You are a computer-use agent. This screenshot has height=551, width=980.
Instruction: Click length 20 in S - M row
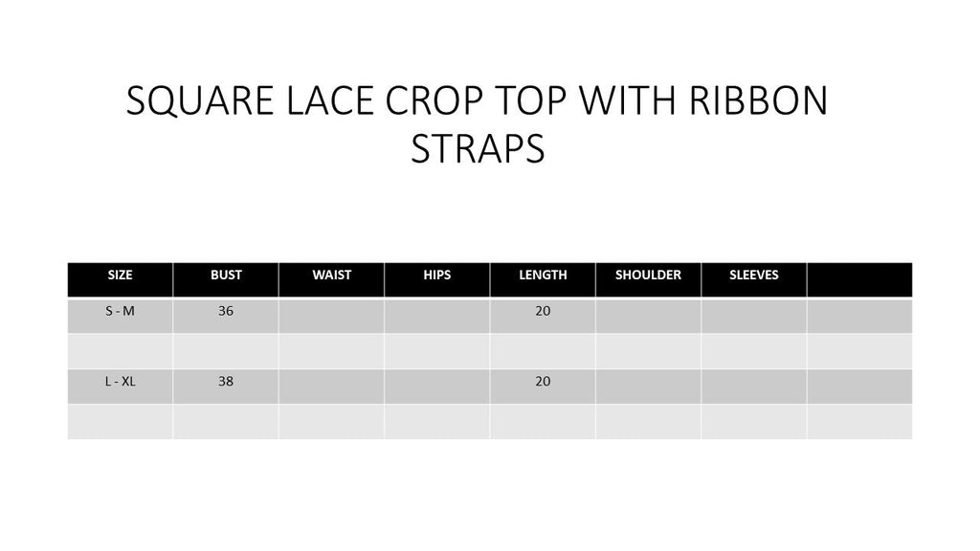tap(543, 316)
